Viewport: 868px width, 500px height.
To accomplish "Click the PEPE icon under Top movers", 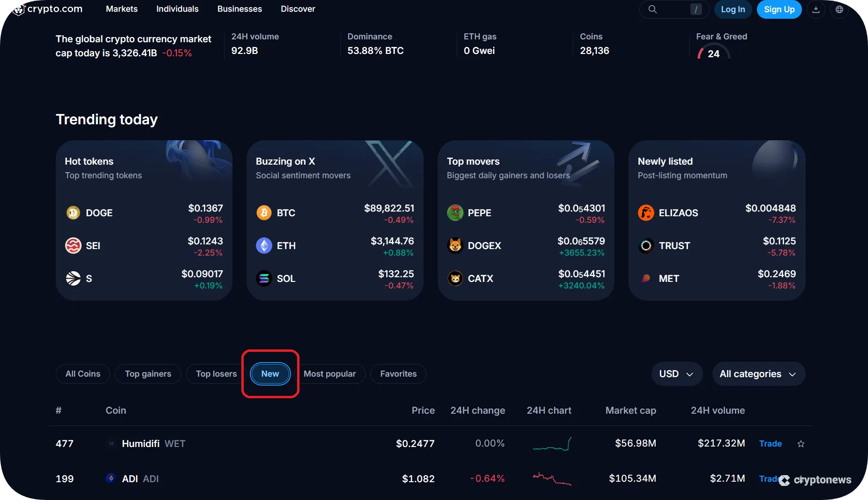I will coord(455,212).
